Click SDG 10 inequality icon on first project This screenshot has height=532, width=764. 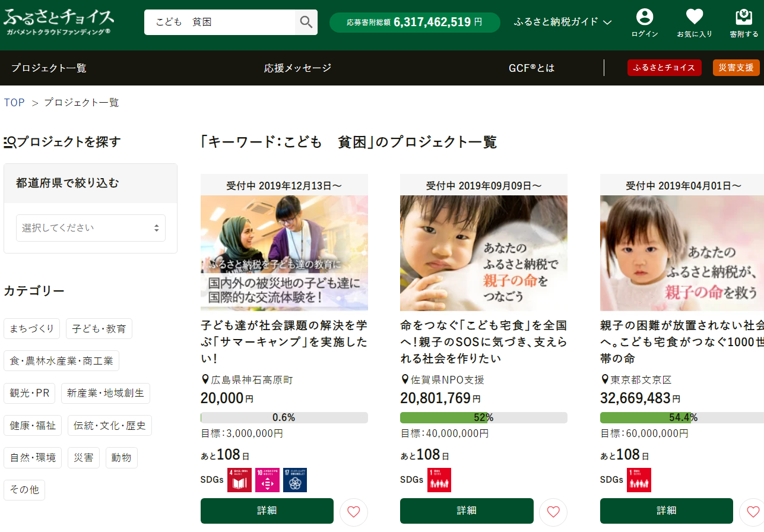coord(267,480)
